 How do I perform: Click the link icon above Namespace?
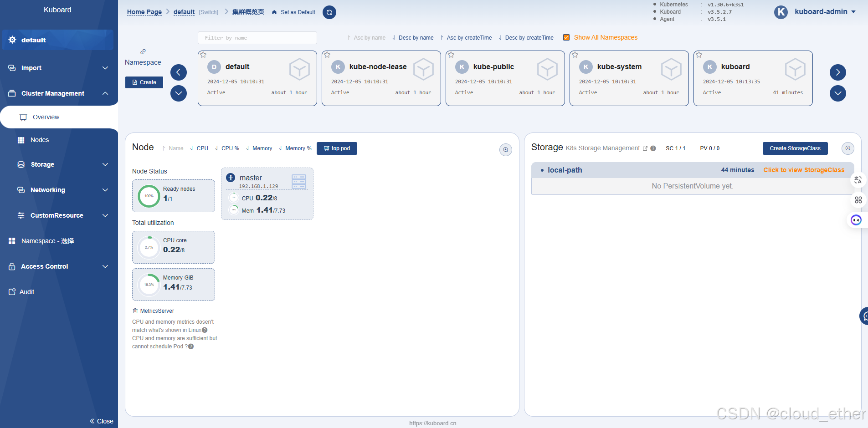(143, 51)
